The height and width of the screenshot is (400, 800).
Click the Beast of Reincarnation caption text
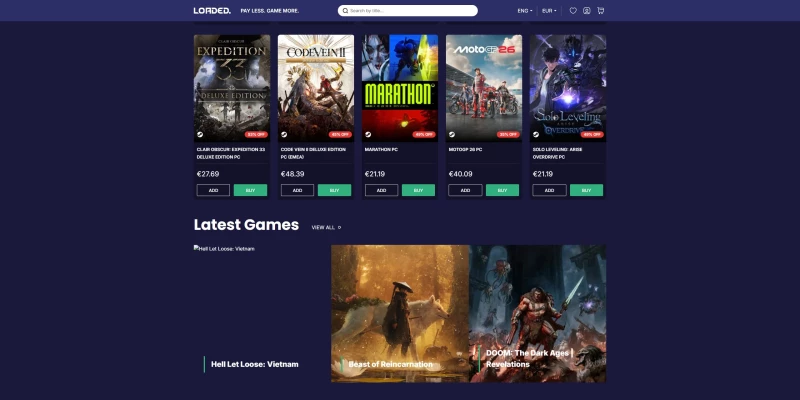tap(390, 364)
